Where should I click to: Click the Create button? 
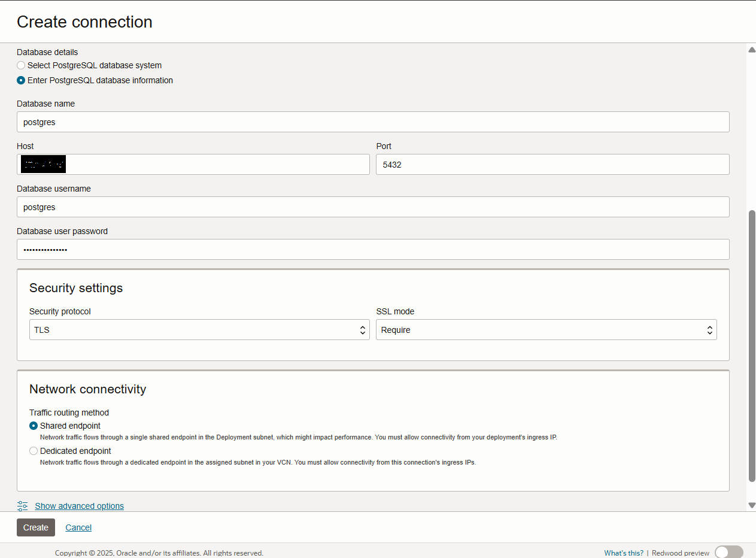[35, 527]
